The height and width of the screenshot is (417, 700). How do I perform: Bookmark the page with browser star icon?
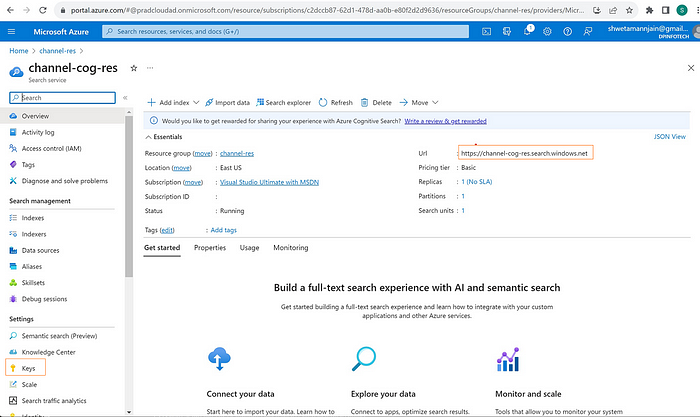629,10
